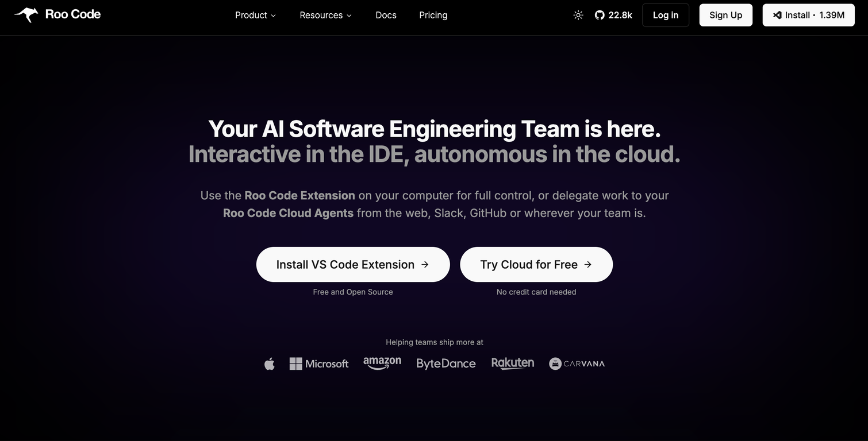This screenshot has width=868, height=441.
Task: Open the GitHub repository with 22.8k stars
Action: (x=613, y=15)
